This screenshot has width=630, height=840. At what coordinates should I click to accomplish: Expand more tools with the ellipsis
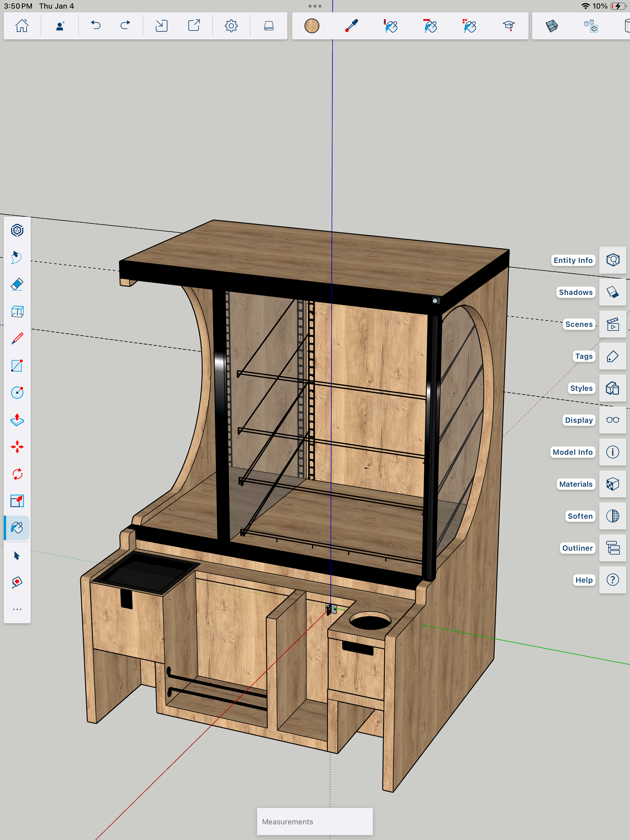coord(17,609)
